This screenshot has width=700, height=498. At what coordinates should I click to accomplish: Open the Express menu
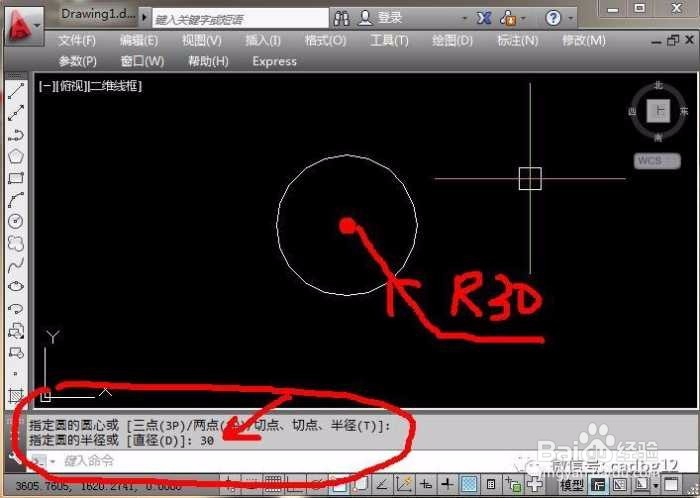pos(274,61)
